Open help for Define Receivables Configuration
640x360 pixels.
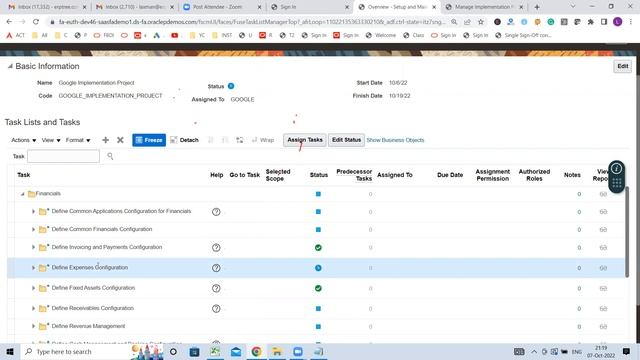click(216, 309)
